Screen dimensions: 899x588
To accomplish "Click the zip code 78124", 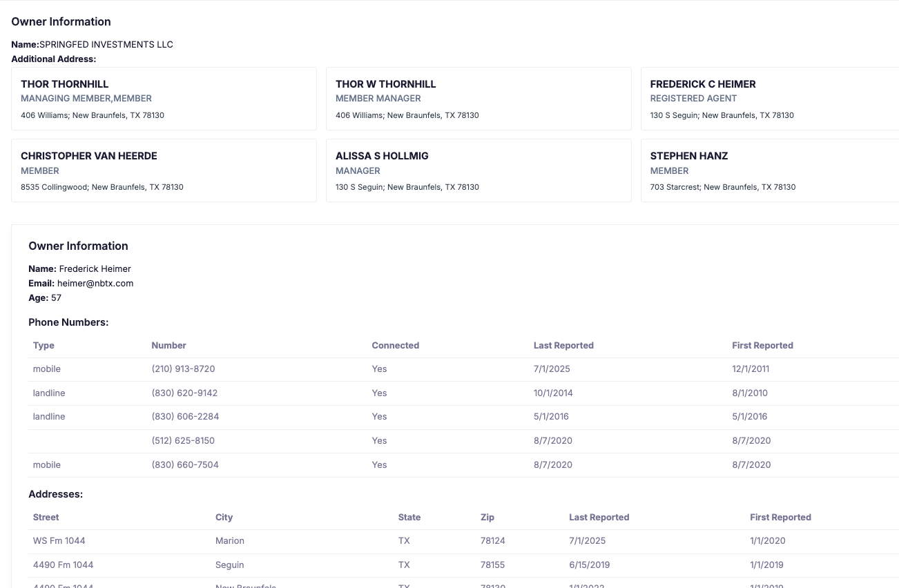I will pyautogui.click(x=493, y=540).
